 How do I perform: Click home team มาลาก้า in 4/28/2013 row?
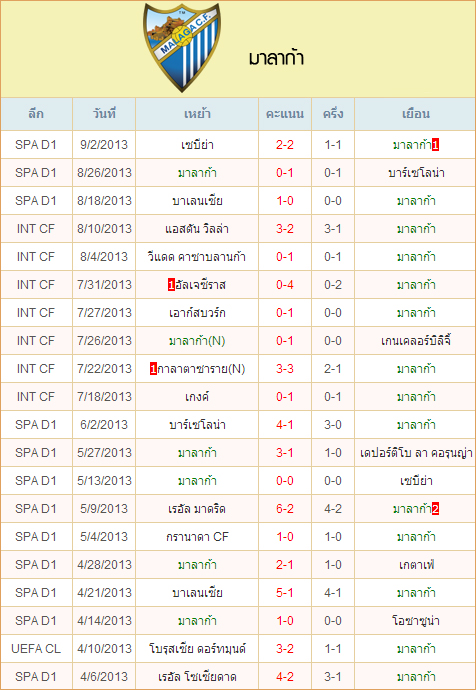coord(197,565)
